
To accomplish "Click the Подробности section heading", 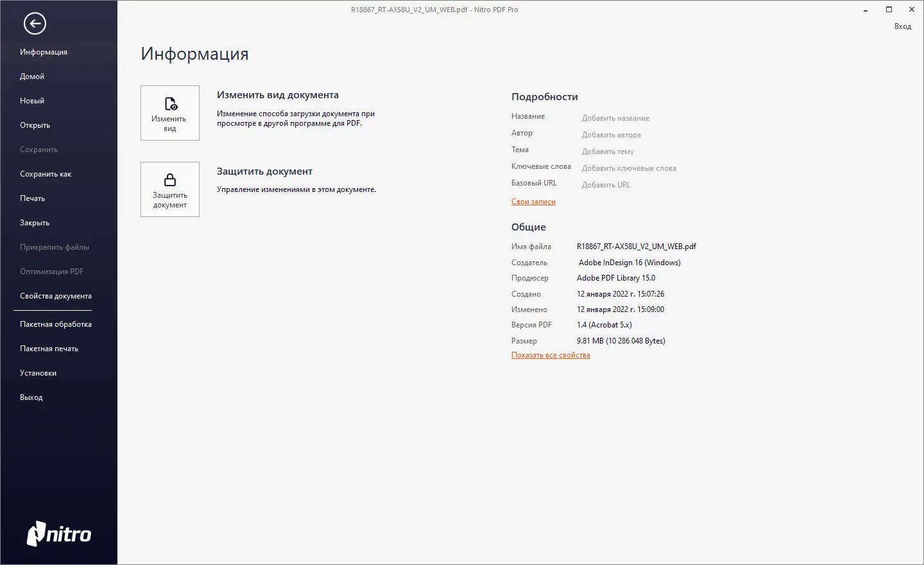I will [x=545, y=97].
